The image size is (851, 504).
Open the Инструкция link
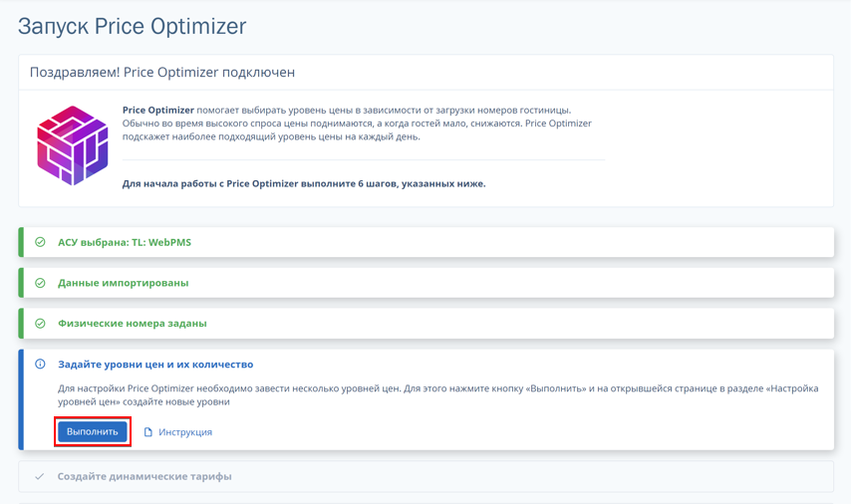pos(185,432)
